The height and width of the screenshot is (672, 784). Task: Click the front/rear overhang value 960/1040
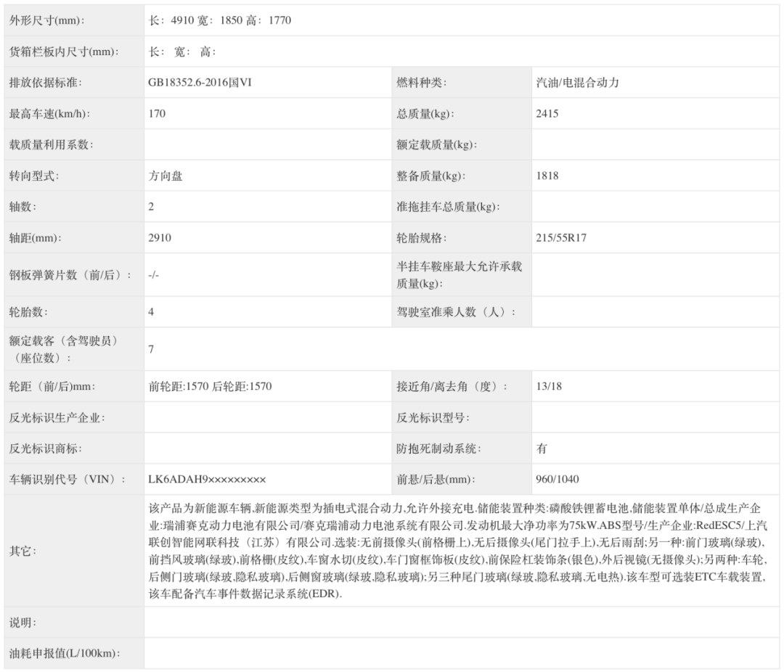(557, 480)
